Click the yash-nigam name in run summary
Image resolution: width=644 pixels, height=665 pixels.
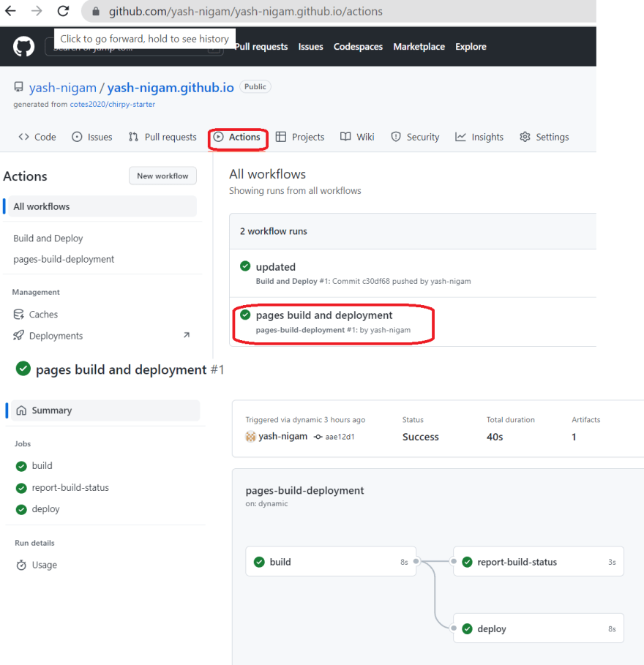283,436
